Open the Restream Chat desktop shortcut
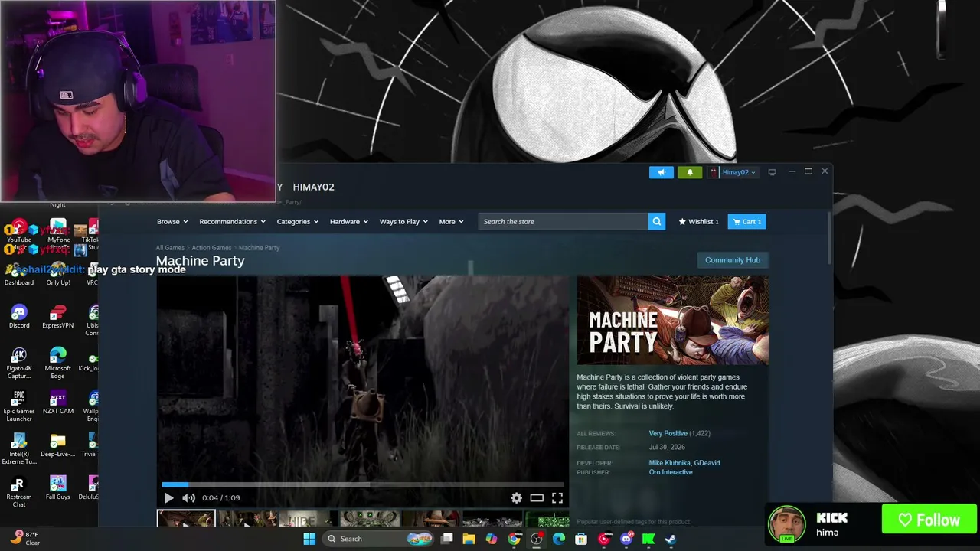The height and width of the screenshot is (551, 980). tap(19, 491)
